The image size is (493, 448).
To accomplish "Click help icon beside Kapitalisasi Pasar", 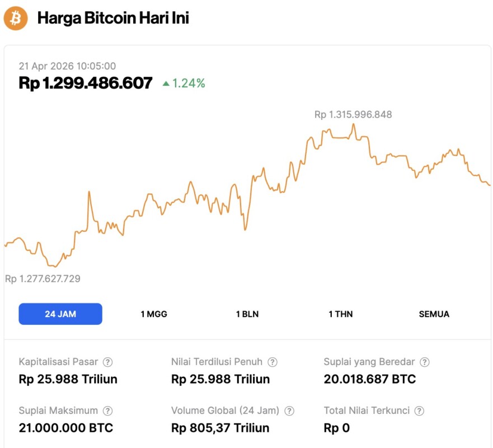I will pos(108,362).
